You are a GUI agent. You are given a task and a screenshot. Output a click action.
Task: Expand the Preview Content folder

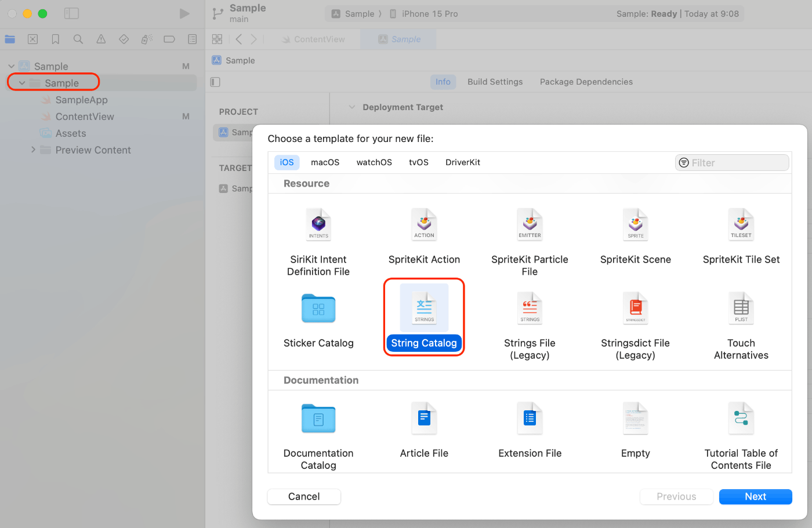pos(33,150)
